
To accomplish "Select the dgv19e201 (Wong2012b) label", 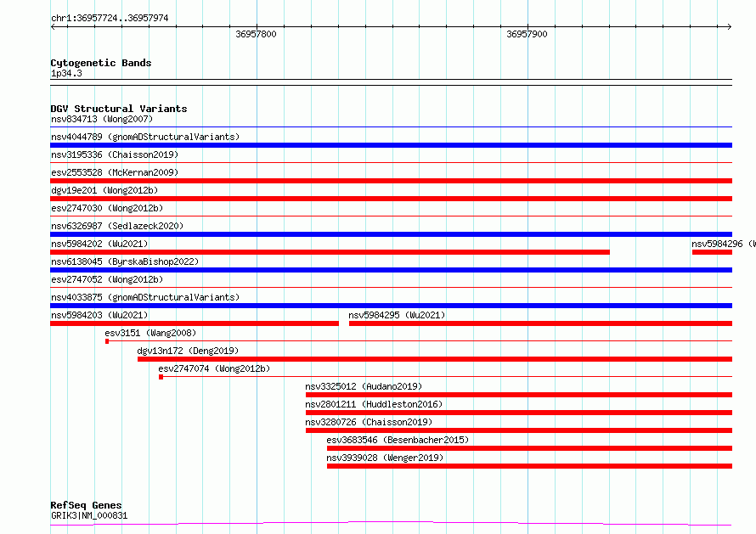I will pos(104,190).
